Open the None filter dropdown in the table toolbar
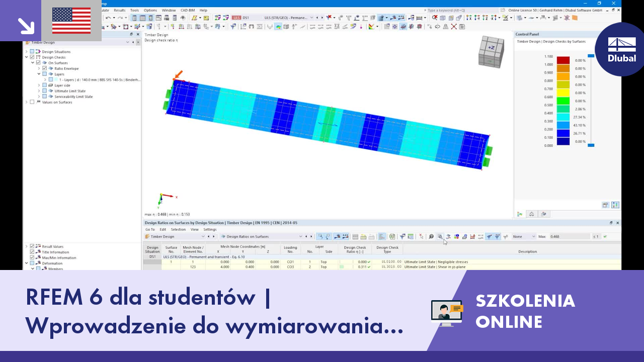Screen dimensions: 644x362 coord(533,236)
